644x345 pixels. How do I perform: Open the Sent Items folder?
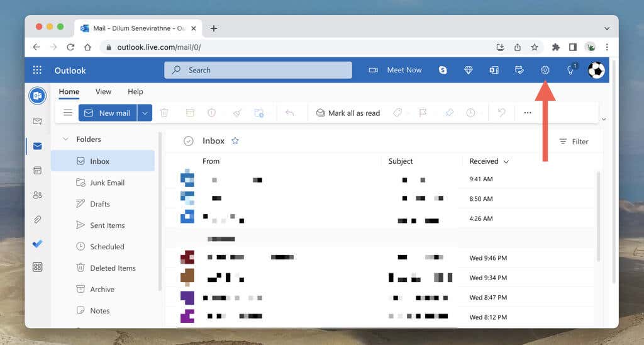pos(103,225)
